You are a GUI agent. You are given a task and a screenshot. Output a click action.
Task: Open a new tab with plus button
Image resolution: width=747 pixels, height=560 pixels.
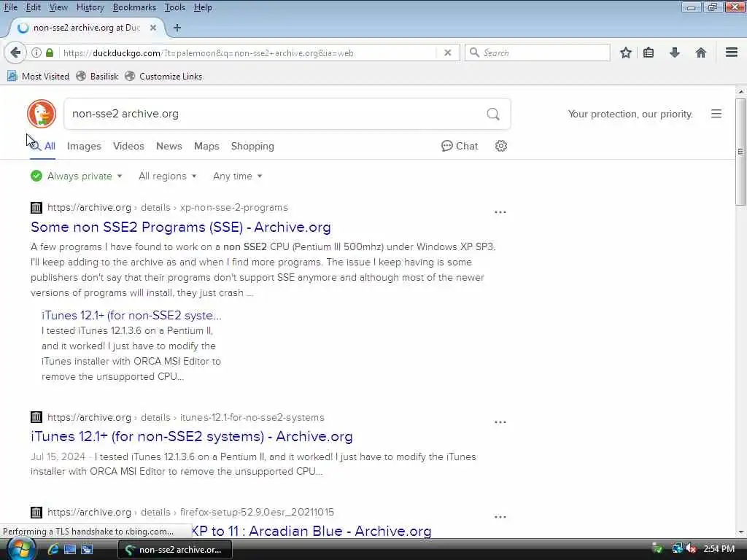click(x=177, y=28)
